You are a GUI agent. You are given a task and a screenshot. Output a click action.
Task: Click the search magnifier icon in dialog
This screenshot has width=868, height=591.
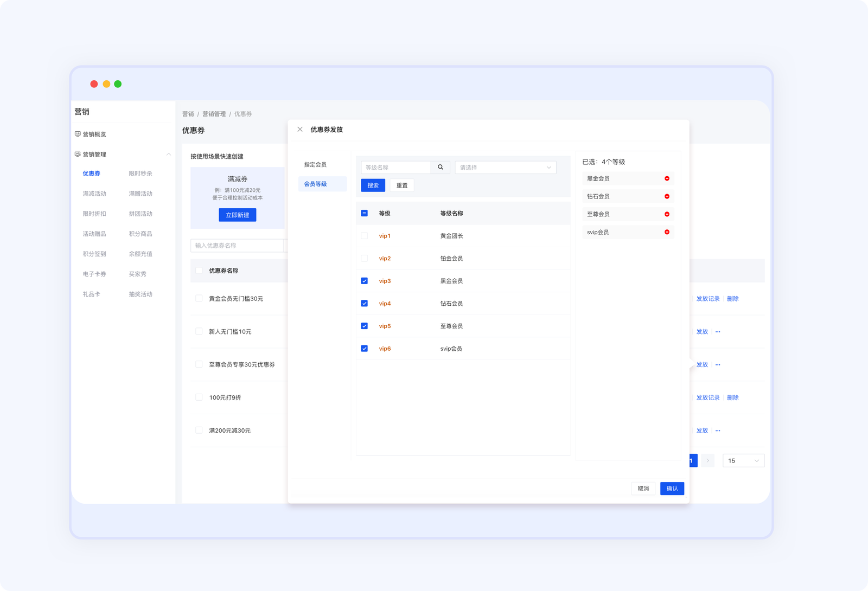441,168
